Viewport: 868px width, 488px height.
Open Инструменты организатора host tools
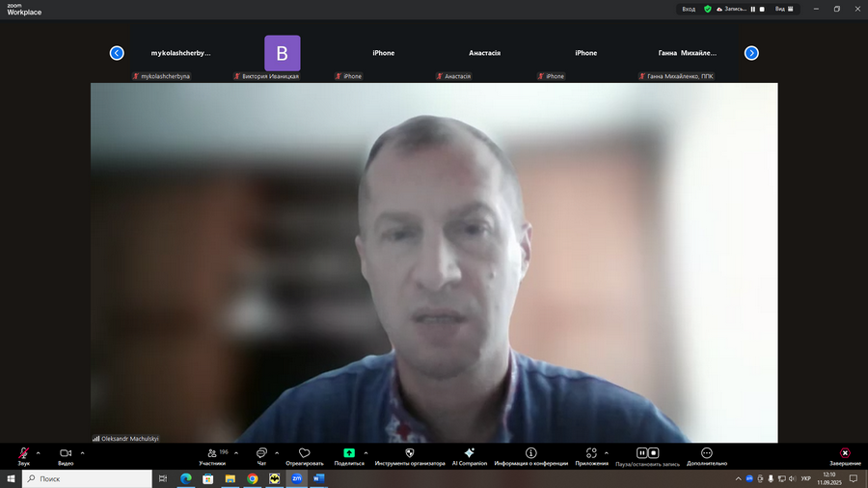[x=409, y=453]
